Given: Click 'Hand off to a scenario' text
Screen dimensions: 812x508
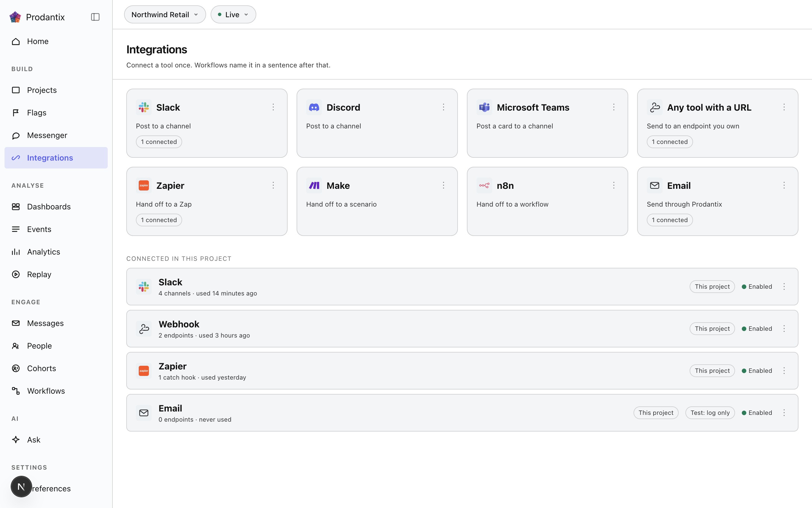Looking at the screenshot, I should click(x=341, y=204).
